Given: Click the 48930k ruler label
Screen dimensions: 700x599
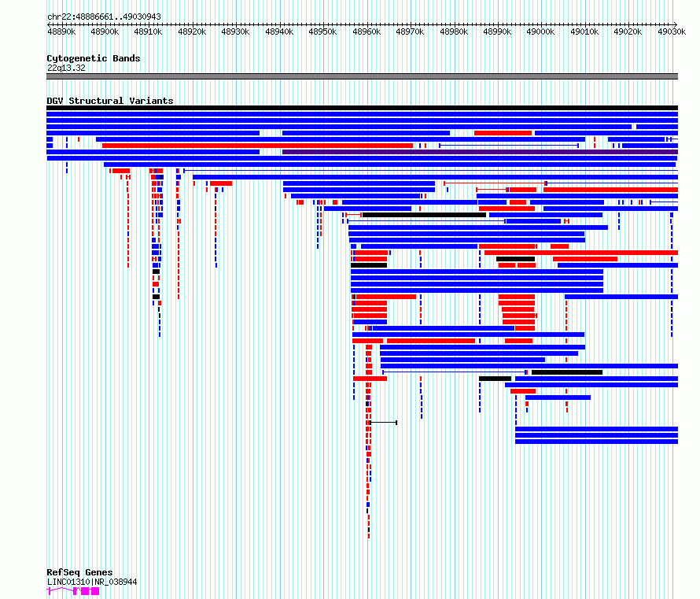Looking at the screenshot, I should click(235, 31).
